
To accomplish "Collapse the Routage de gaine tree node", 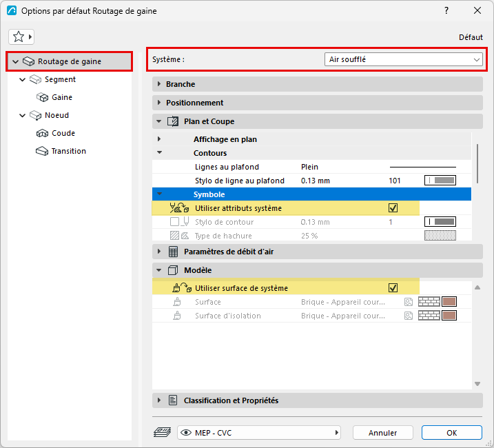I will tap(15, 61).
